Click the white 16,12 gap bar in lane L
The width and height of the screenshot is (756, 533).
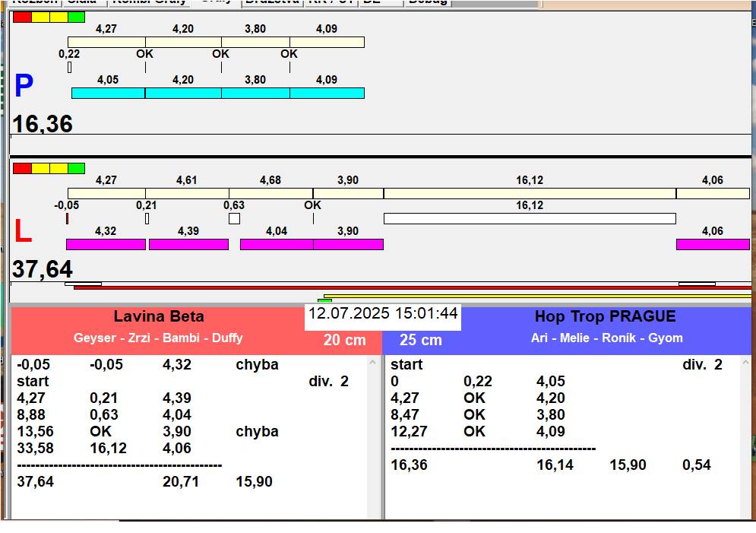pyautogui.click(x=529, y=219)
